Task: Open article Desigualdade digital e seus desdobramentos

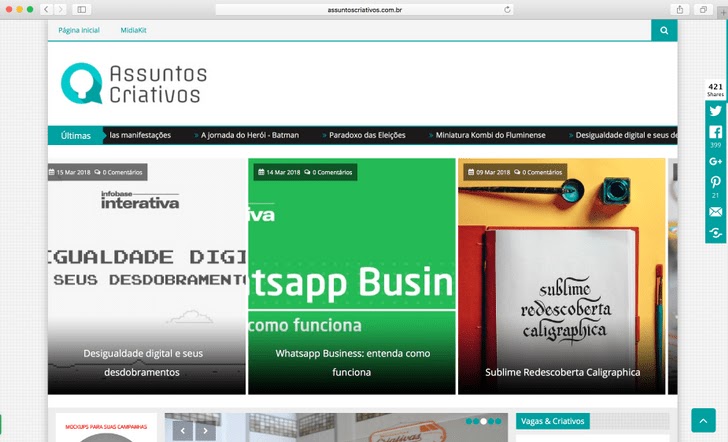Action: tap(143, 363)
